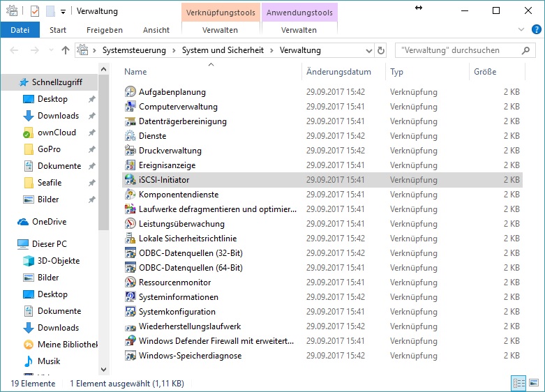The width and height of the screenshot is (545, 392).
Task: Expand chevron before Systemsteuerung in address bar
Action: (x=94, y=51)
